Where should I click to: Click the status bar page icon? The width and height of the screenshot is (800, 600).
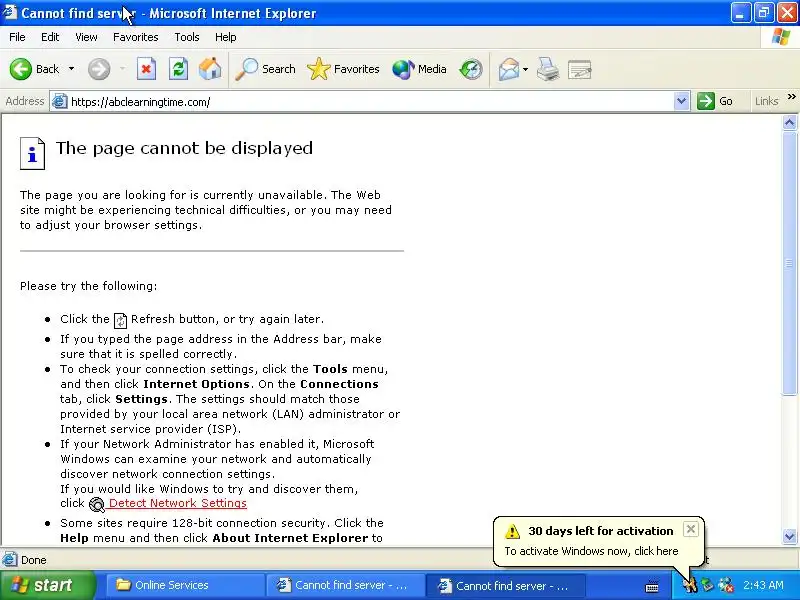[x=10, y=560]
